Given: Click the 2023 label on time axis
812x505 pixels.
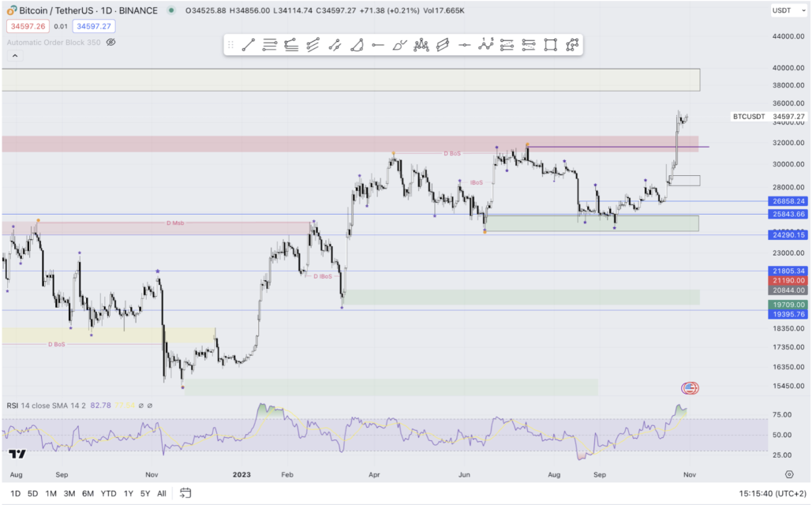Looking at the screenshot, I should click(241, 474).
